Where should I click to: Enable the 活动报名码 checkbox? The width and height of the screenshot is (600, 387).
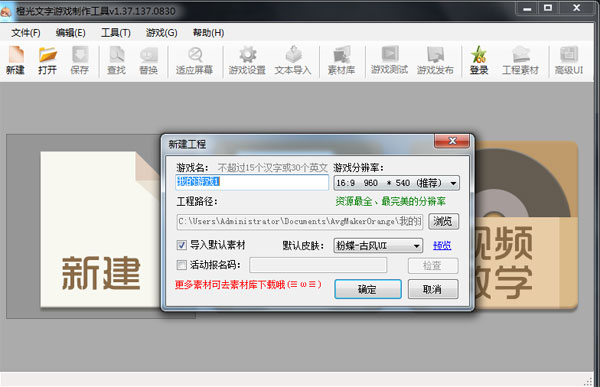(x=182, y=265)
